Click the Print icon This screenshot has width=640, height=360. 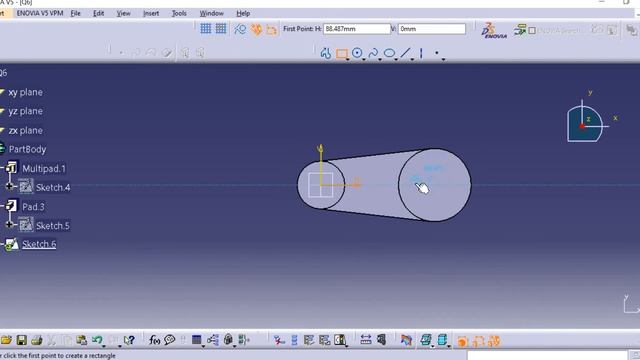point(37,340)
